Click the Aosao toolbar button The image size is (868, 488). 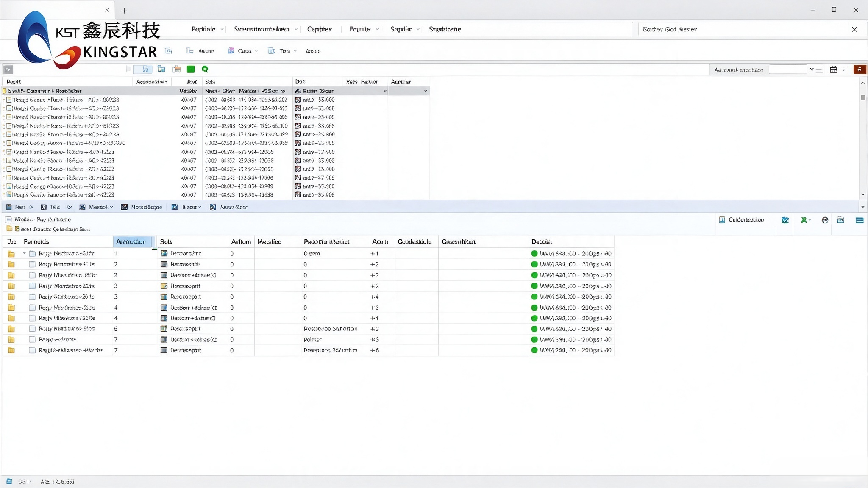tap(313, 51)
